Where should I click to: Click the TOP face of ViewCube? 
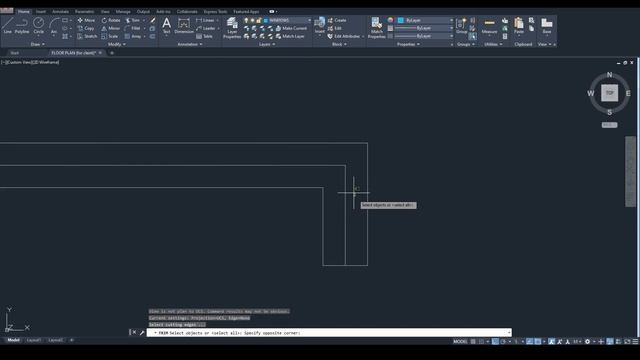(609, 93)
